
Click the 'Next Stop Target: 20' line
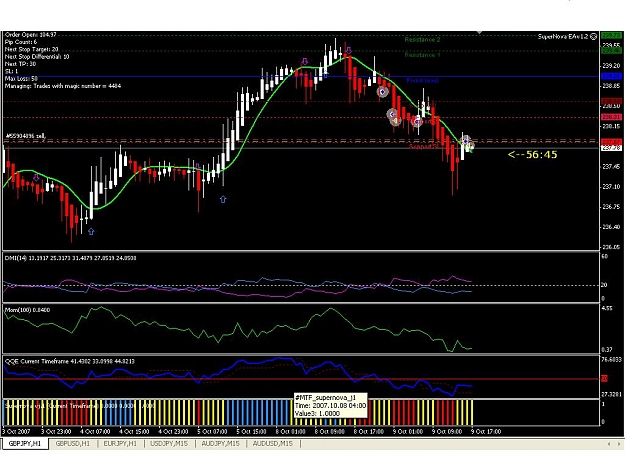[31, 49]
